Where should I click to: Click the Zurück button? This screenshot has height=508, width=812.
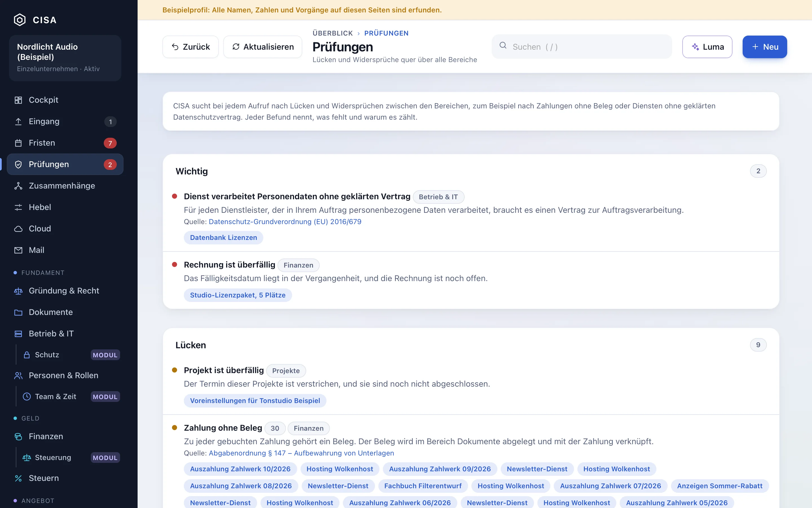tap(191, 47)
